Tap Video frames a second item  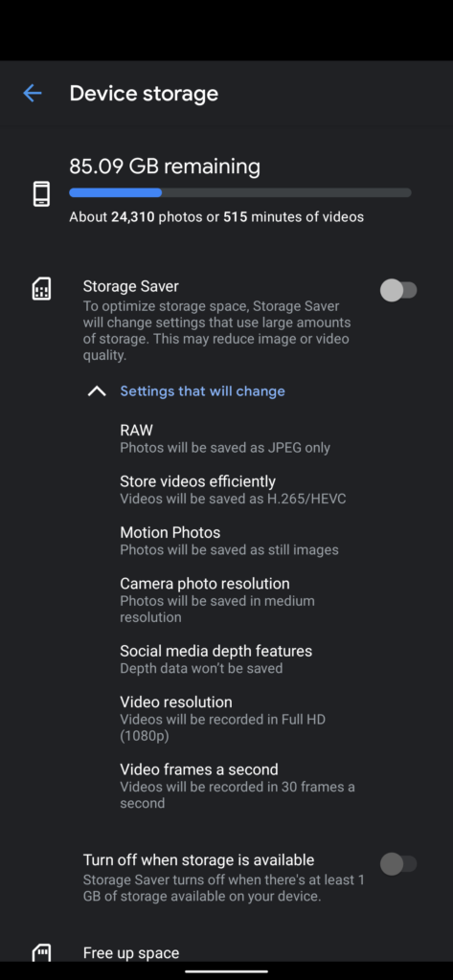coord(238,786)
